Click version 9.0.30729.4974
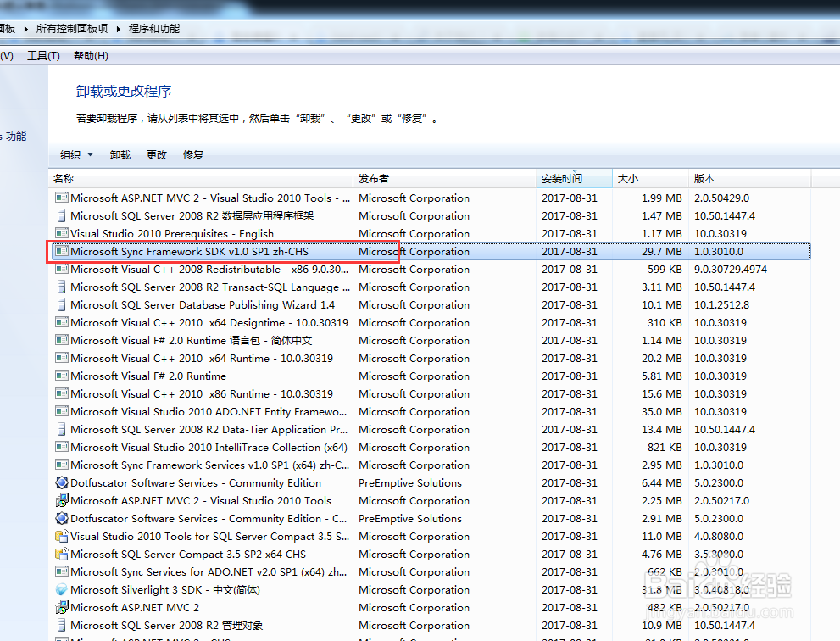This screenshot has width=840, height=641. [x=731, y=269]
